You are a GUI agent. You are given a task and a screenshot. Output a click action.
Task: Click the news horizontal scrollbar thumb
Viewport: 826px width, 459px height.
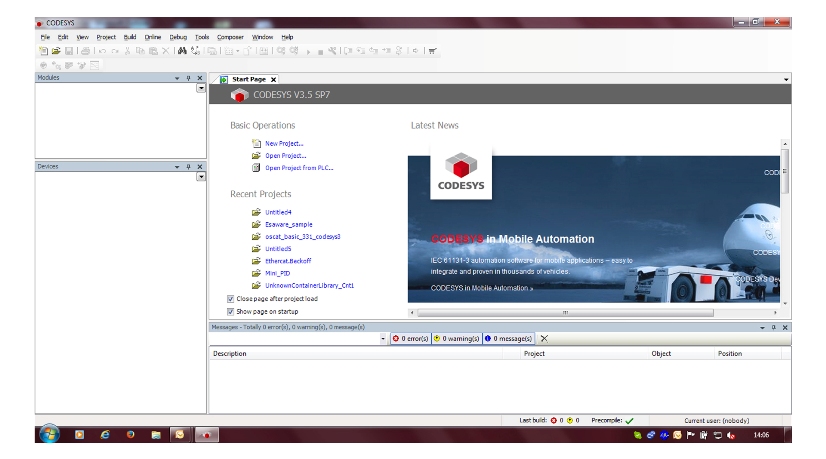point(565,312)
